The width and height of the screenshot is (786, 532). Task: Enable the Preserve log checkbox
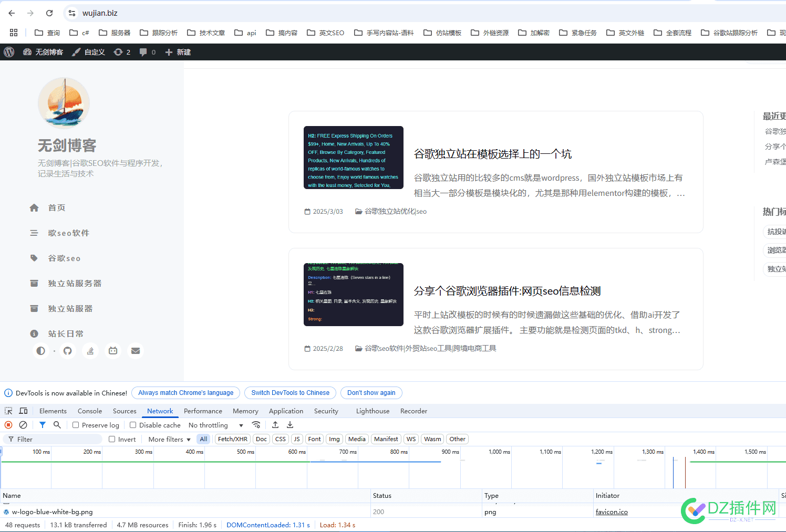pyautogui.click(x=76, y=425)
